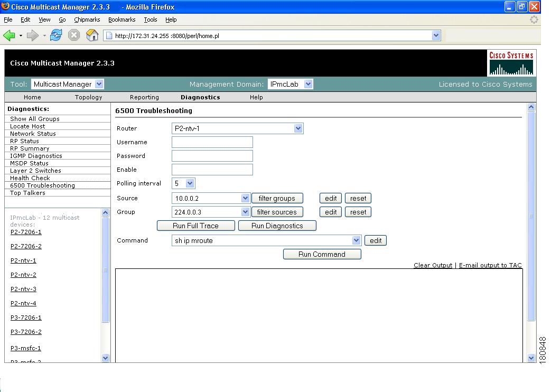Click the Password input field
This screenshot has height=392, width=551.
point(212,156)
